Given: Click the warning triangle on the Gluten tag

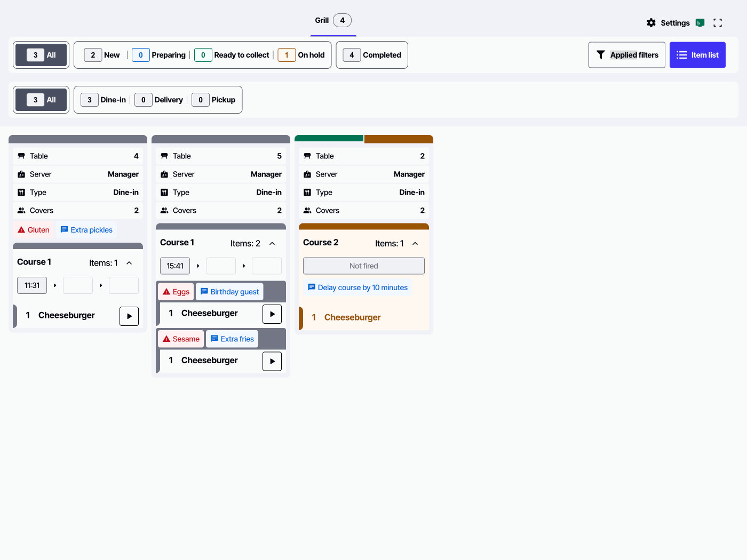Looking at the screenshot, I should tap(22, 229).
